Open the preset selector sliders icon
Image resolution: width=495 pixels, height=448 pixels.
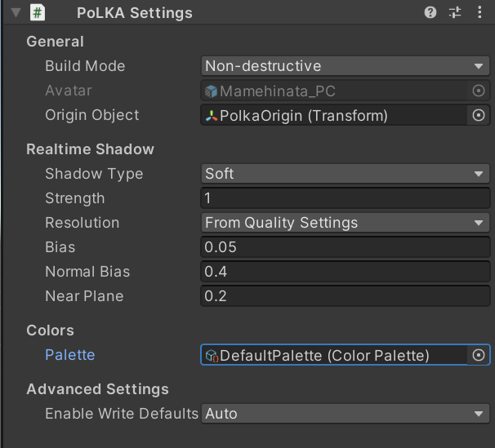(455, 13)
